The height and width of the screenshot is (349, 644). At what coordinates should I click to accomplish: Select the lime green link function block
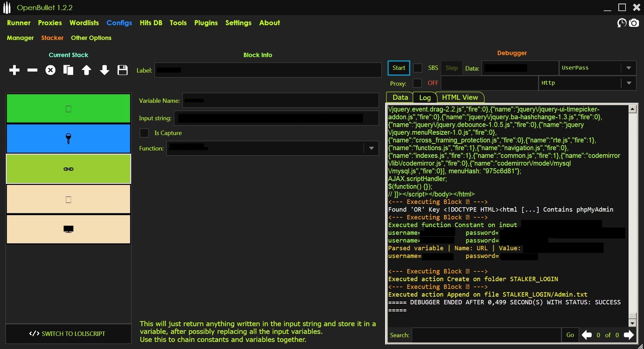click(x=68, y=169)
